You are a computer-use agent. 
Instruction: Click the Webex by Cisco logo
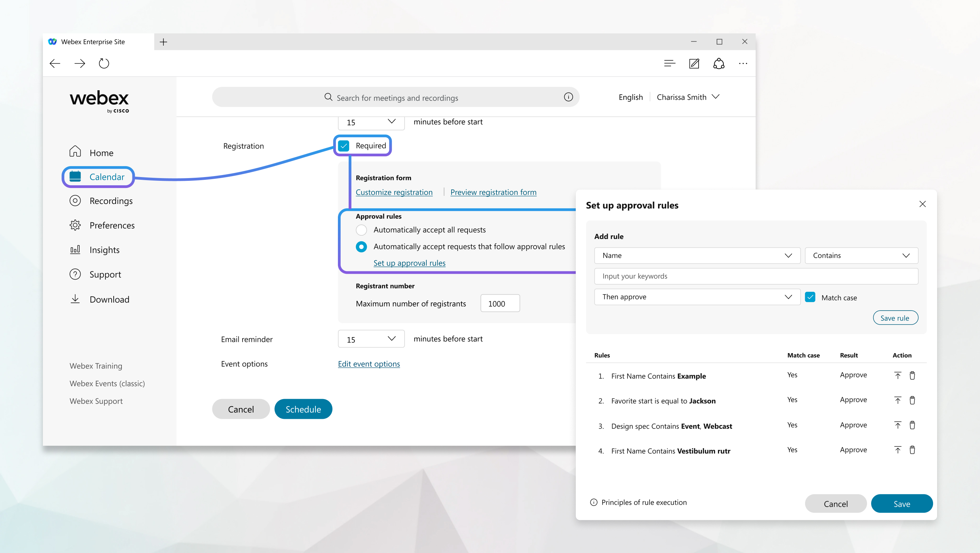(x=99, y=101)
